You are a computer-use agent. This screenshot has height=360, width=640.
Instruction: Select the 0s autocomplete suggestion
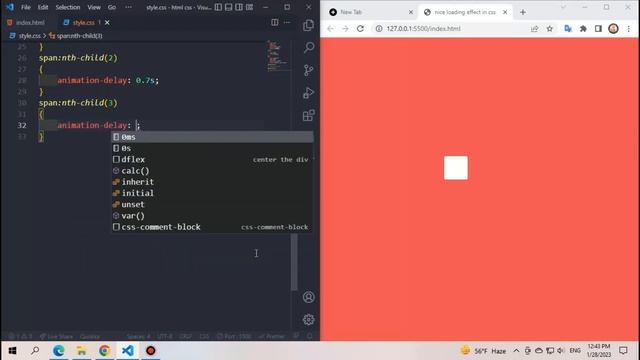tap(212, 148)
